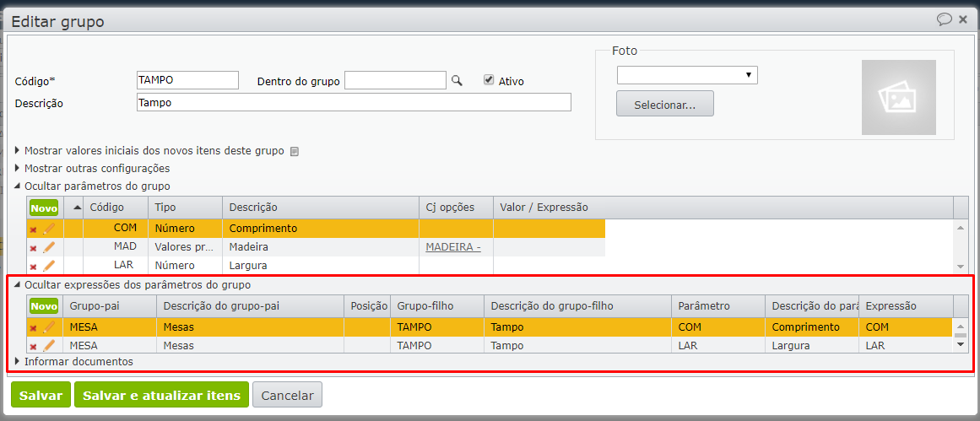The height and width of the screenshot is (421, 980).
Task: Click the note icon beside initial values
Action: 295,151
